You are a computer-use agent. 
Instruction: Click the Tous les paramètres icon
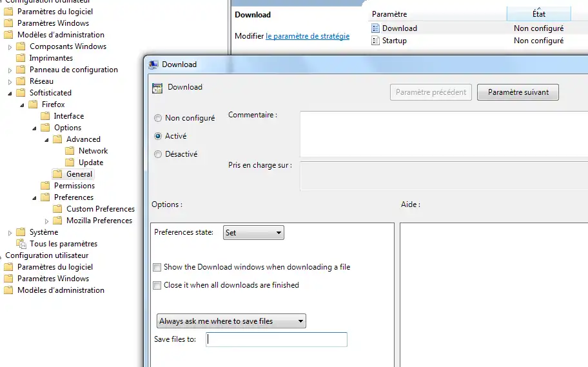click(x=21, y=244)
